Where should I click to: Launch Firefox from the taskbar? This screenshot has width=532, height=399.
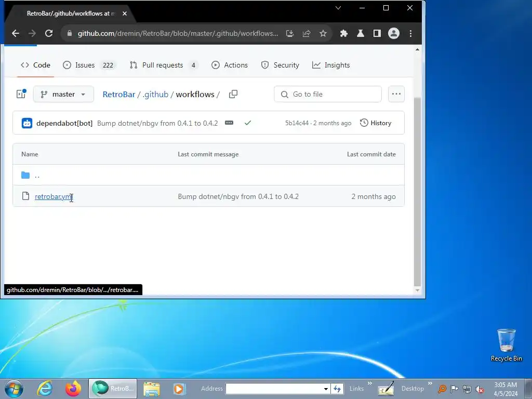click(x=73, y=389)
